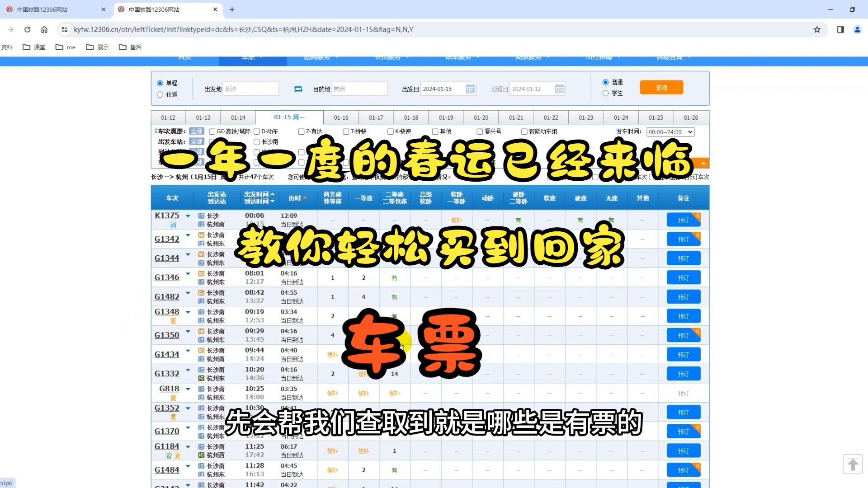Go to the browser home page icon

(x=44, y=29)
